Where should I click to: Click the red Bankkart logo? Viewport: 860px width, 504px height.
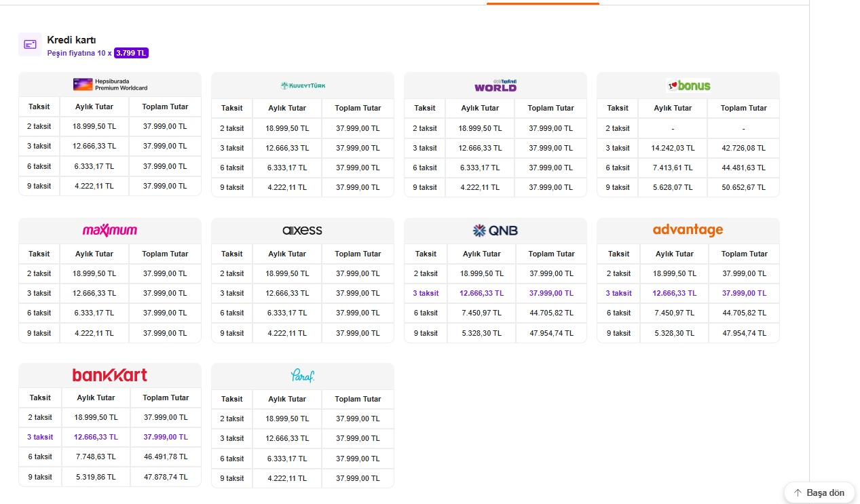tap(110, 375)
